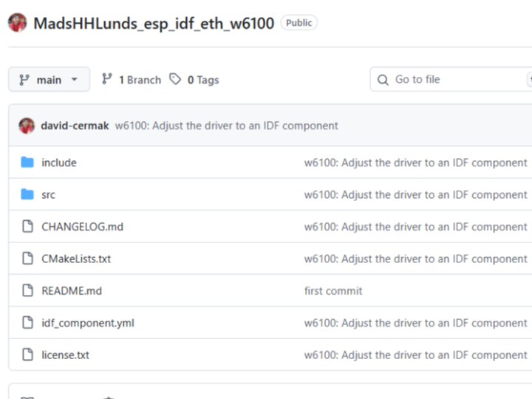The image size is (532, 399).
Task: Click the Public visibility badge
Action: [x=299, y=23]
